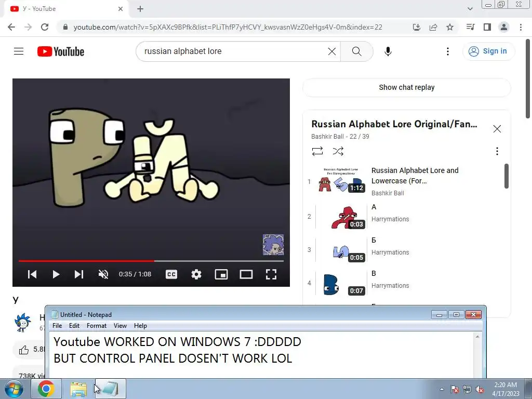Open Notepad File menu
This screenshot has height=399, width=532.
click(x=57, y=326)
